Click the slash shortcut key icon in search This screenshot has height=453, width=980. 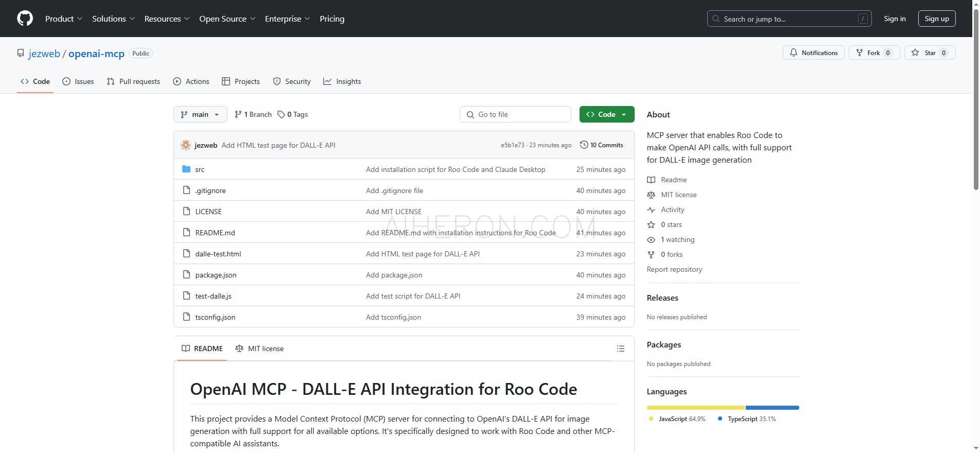(x=863, y=19)
